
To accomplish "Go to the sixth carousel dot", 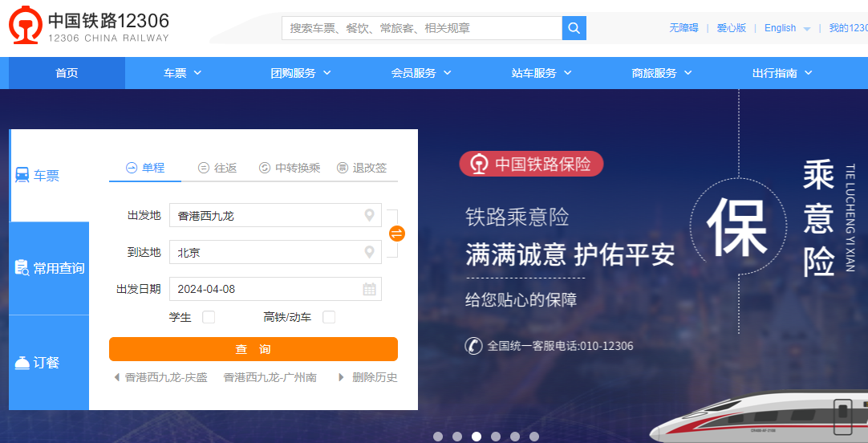I will coord(534,437).
